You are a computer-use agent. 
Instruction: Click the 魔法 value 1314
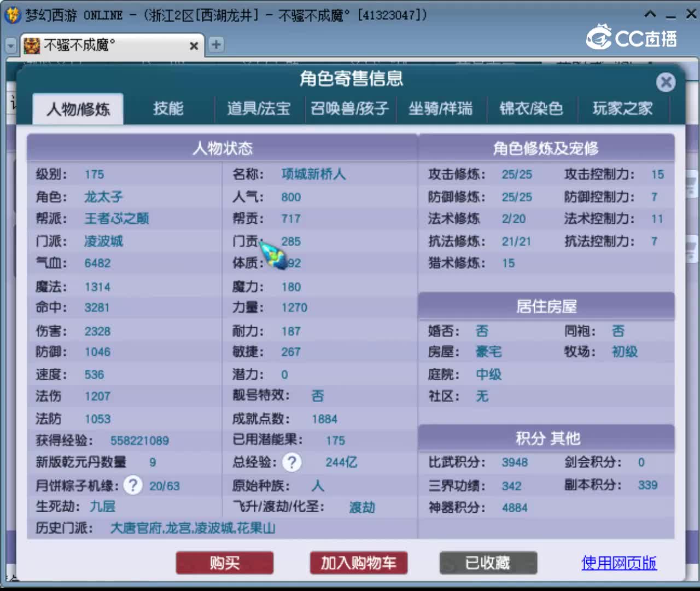pyautogui.click(x=97, y=287)
